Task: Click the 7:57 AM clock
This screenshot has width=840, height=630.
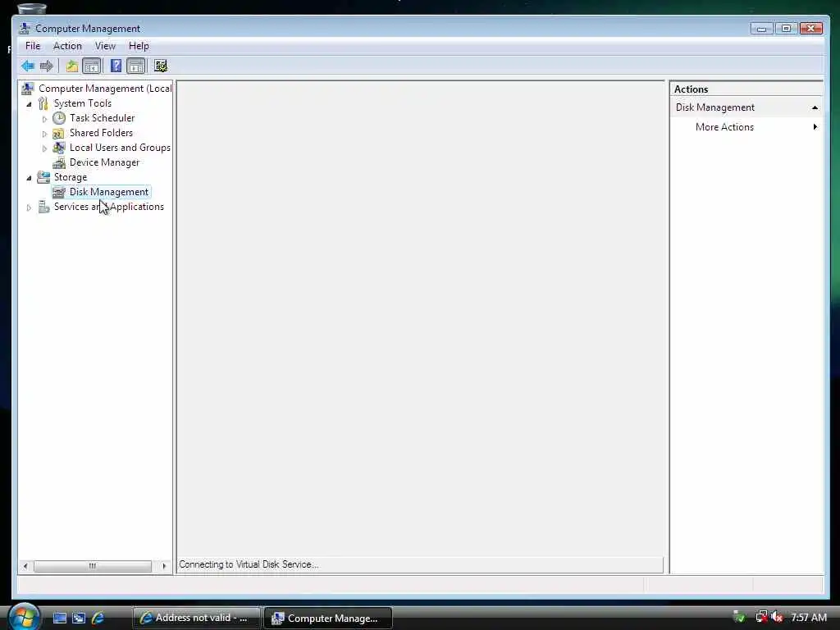Action: coord(809,618)
